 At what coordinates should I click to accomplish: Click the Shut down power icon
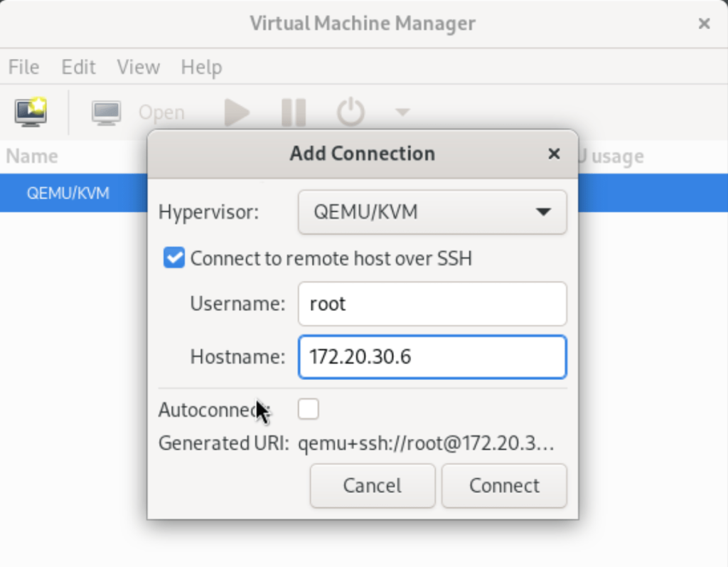(x=350, y=112)
